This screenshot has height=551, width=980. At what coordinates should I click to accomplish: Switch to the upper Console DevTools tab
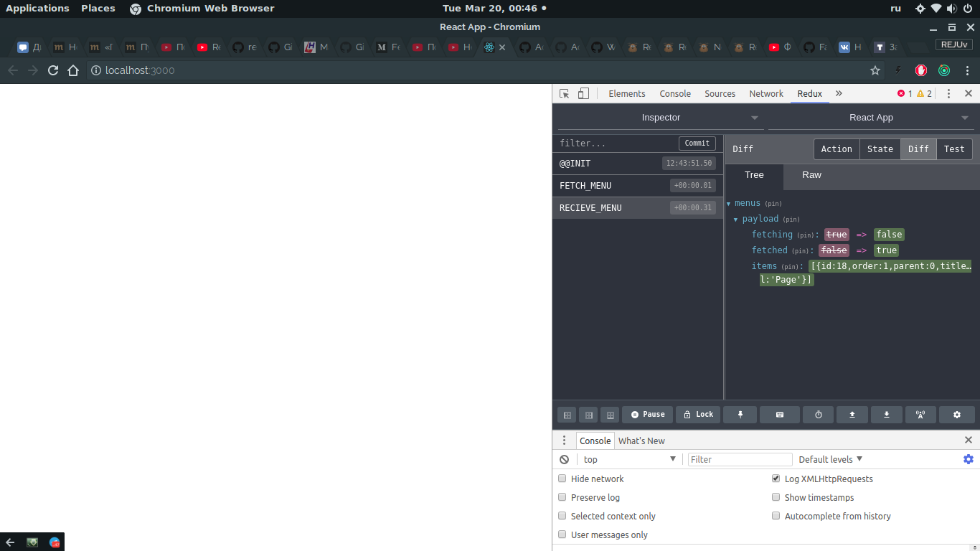click(x=675, y=93)
